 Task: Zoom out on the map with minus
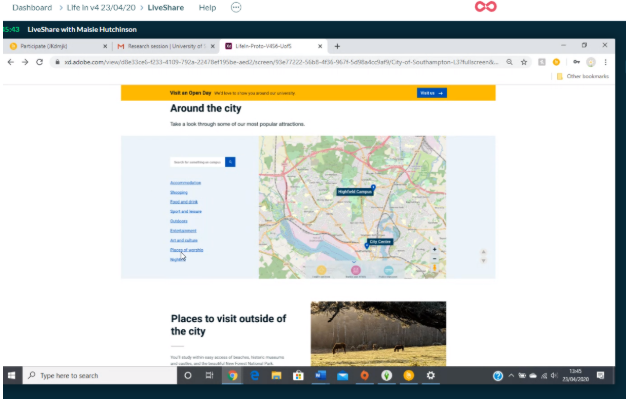click(x=434, y=258)
